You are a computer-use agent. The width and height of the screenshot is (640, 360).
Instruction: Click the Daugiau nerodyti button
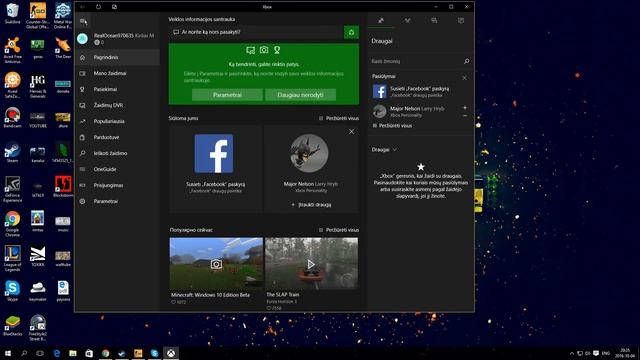[300, 95]
